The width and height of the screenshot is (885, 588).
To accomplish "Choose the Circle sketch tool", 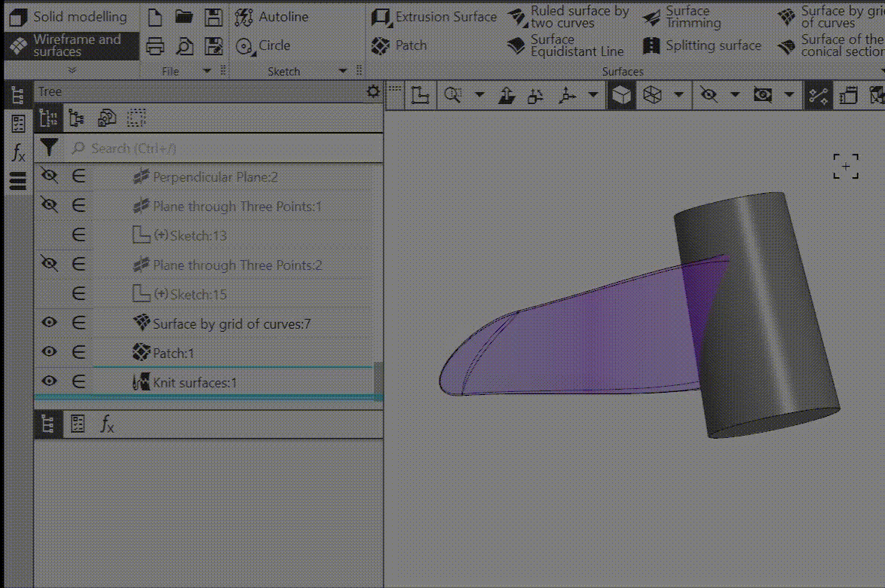I will tap(264, 46).
